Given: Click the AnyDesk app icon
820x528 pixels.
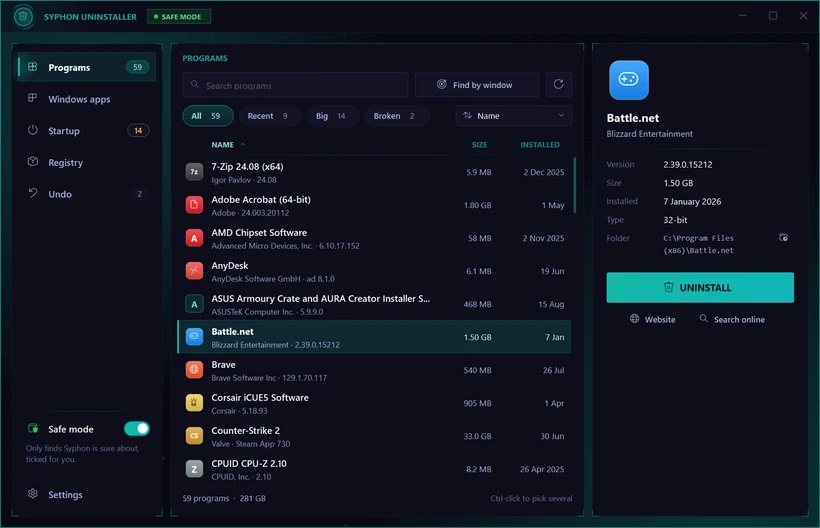Looking at the screenshot, I should coord(194,271).
